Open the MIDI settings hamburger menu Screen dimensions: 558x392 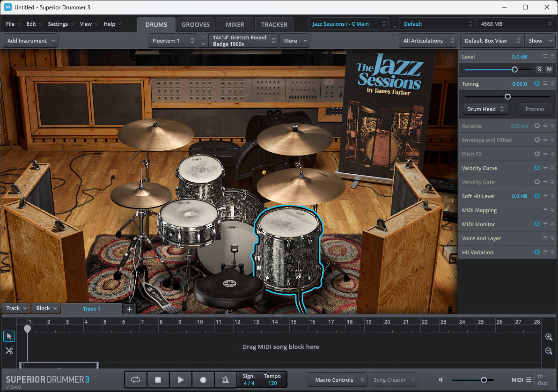click(x=529, y=380)
